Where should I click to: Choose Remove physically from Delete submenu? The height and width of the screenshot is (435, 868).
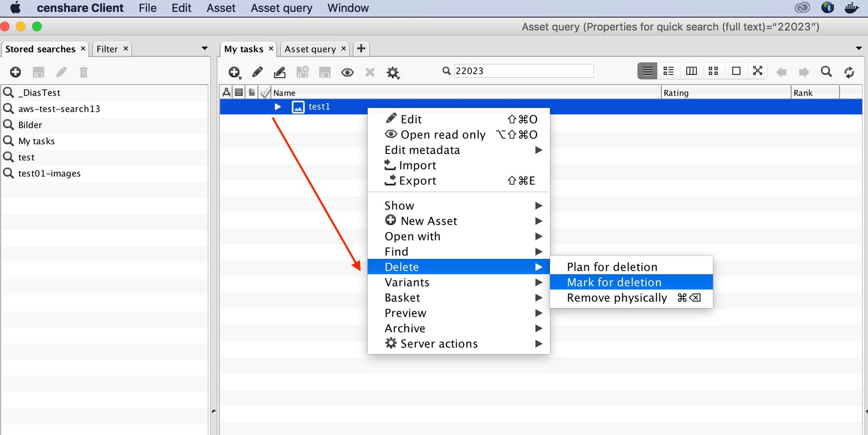[617, 298]
